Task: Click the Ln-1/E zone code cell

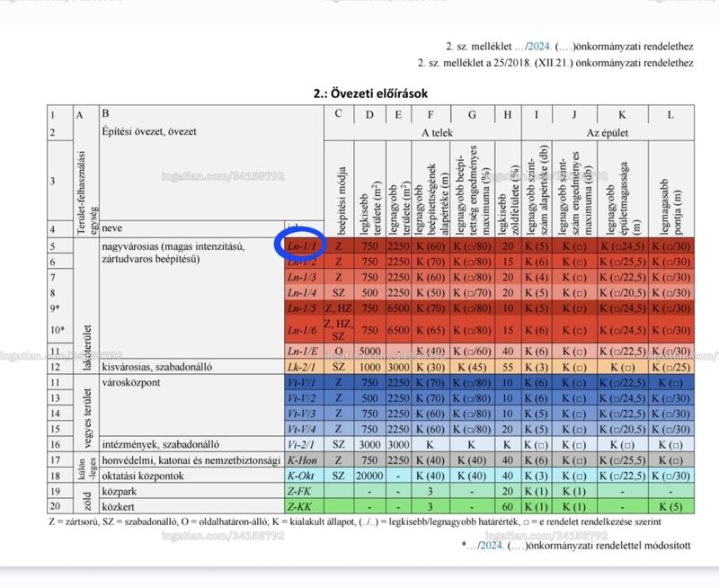Action: click(x=302, y=352)
